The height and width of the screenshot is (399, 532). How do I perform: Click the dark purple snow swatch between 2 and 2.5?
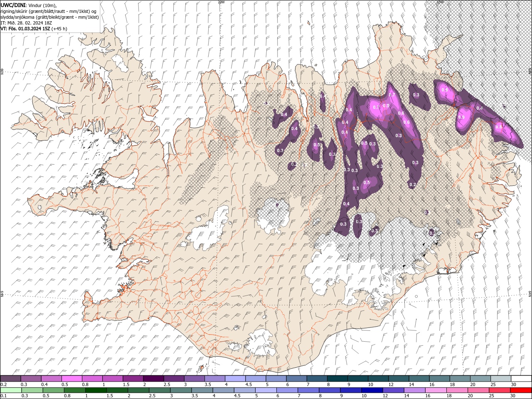[153, 378]
